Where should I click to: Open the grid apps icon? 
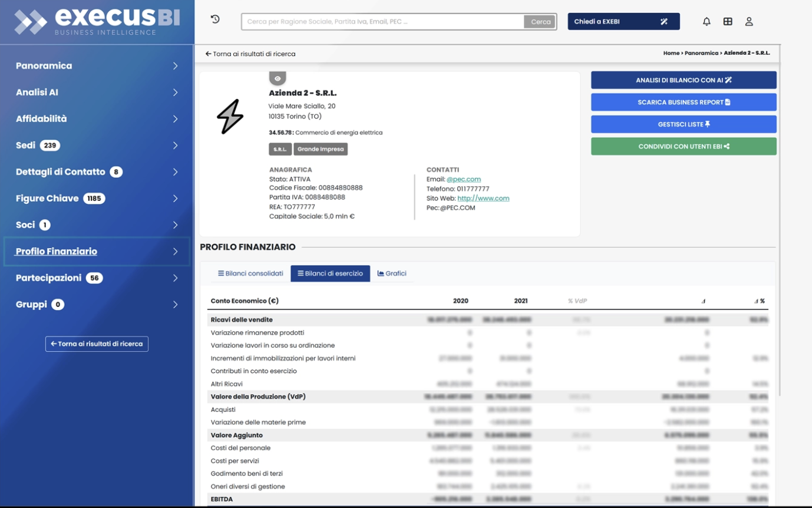tap(728, 22)
